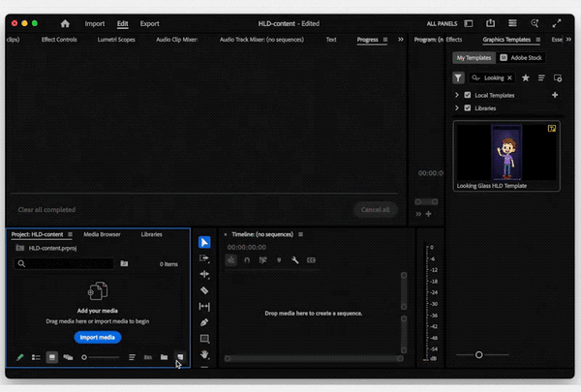The image size is (581, 392).
Task: Expand the Local Templates chevron
Action: point(457,95)
